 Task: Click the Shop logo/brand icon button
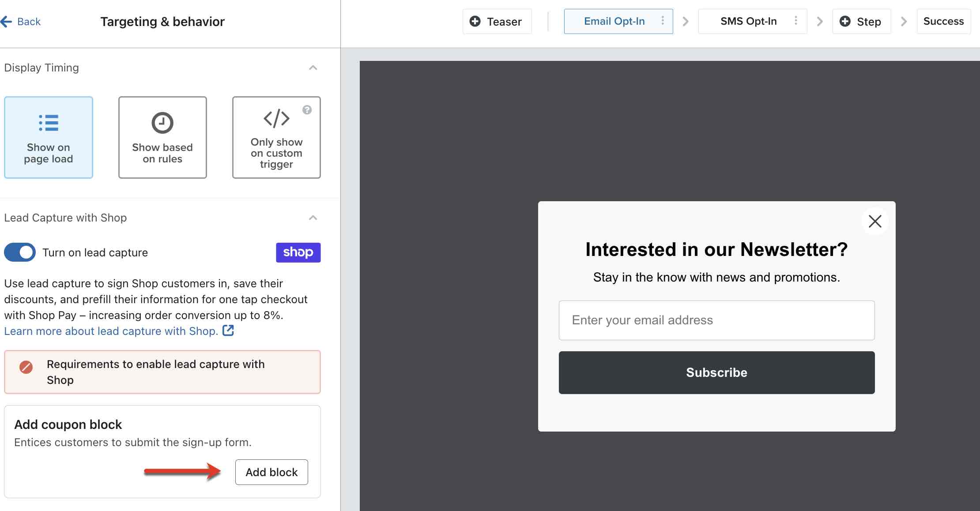298,252
